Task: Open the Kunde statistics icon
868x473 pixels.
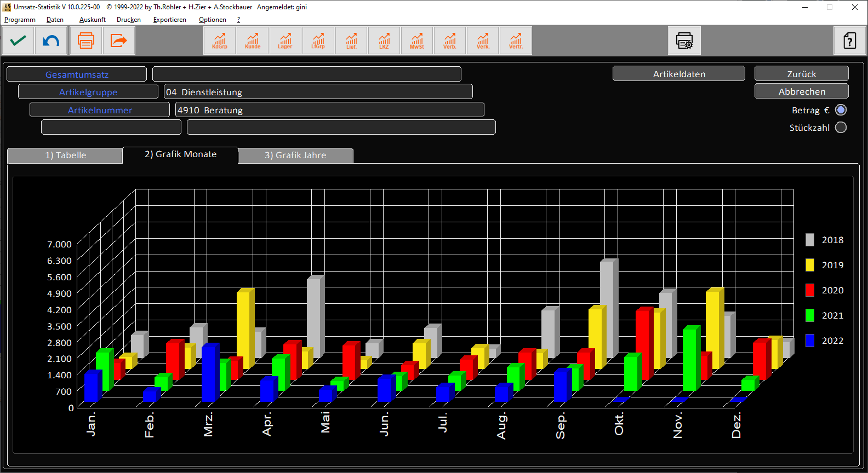Action: coord(253,41)
